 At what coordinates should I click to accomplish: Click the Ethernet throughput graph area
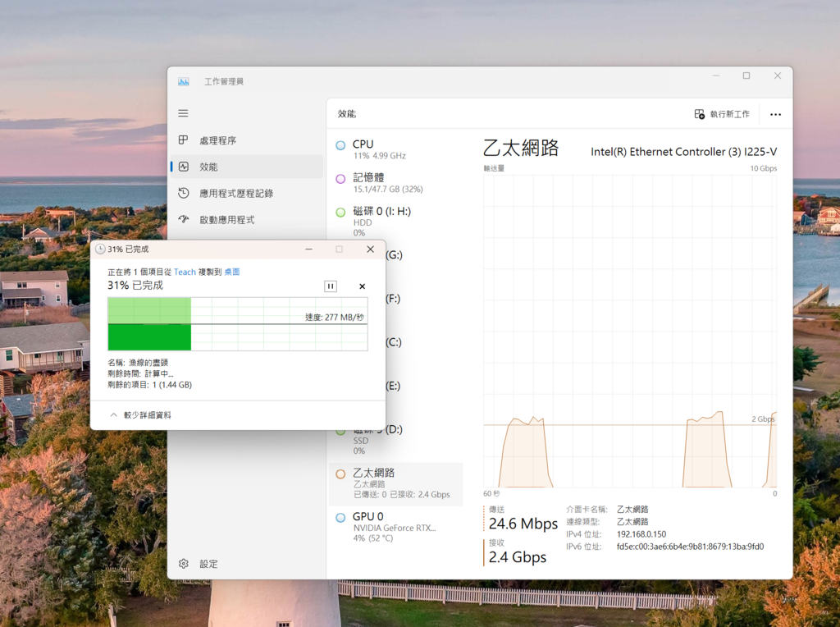[x=629, y=331]
